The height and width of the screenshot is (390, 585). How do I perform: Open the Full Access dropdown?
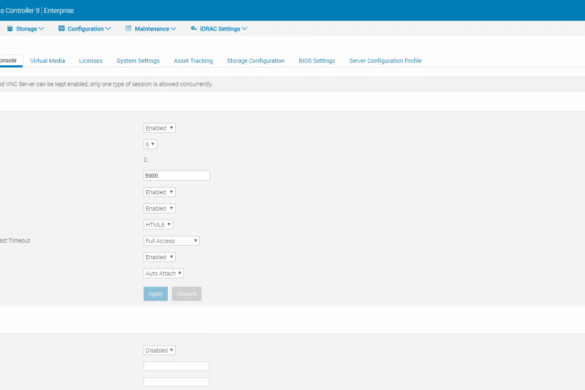click(172, 241)
